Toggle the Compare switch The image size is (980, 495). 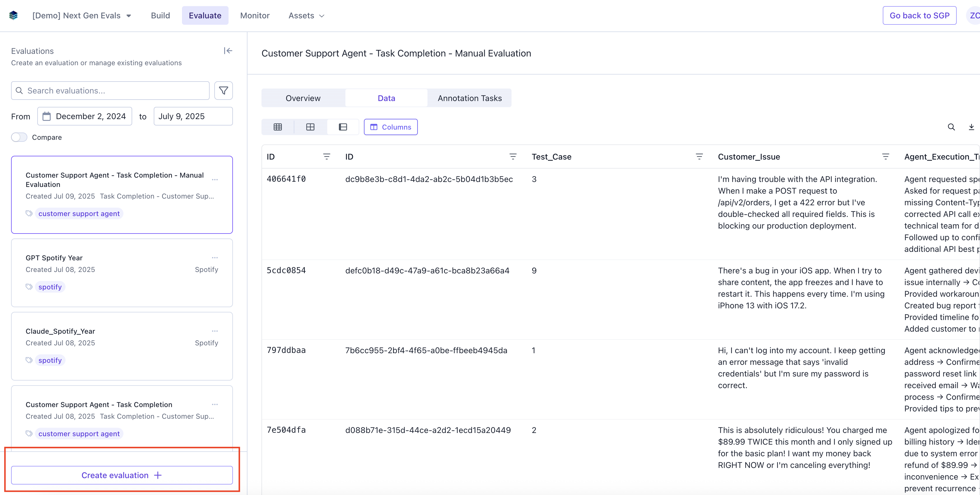coord(19,137)
